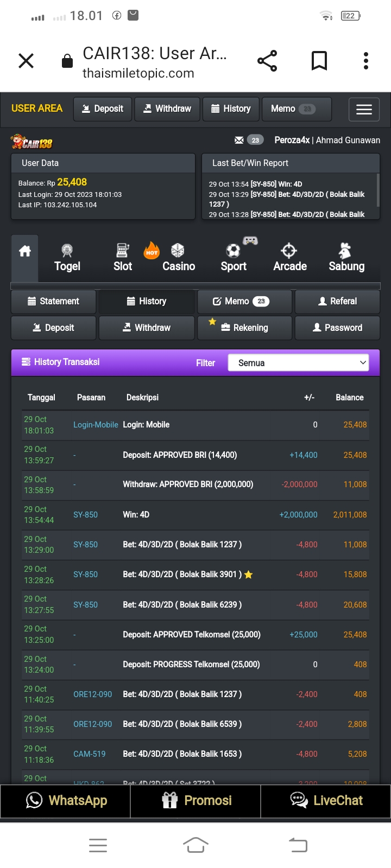This screenshot has height=868, width=391.
Task: Open the Casino category
Action: 178,258
